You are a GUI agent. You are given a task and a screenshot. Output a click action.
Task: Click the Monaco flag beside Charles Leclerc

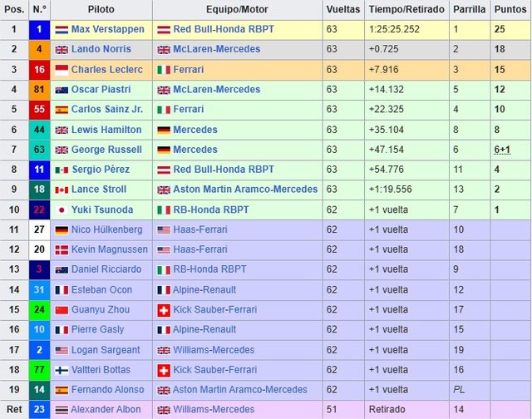click(x=62, y=70)
